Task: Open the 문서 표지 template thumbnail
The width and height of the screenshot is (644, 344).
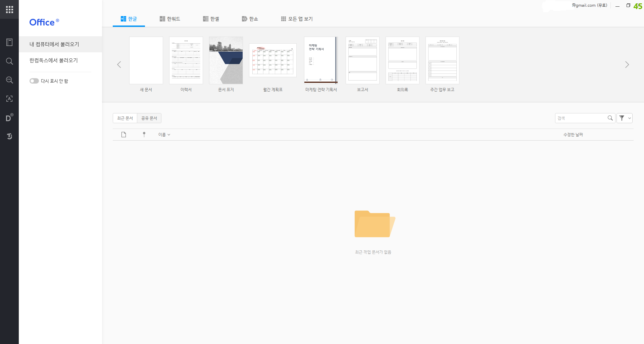Action: 226,60
